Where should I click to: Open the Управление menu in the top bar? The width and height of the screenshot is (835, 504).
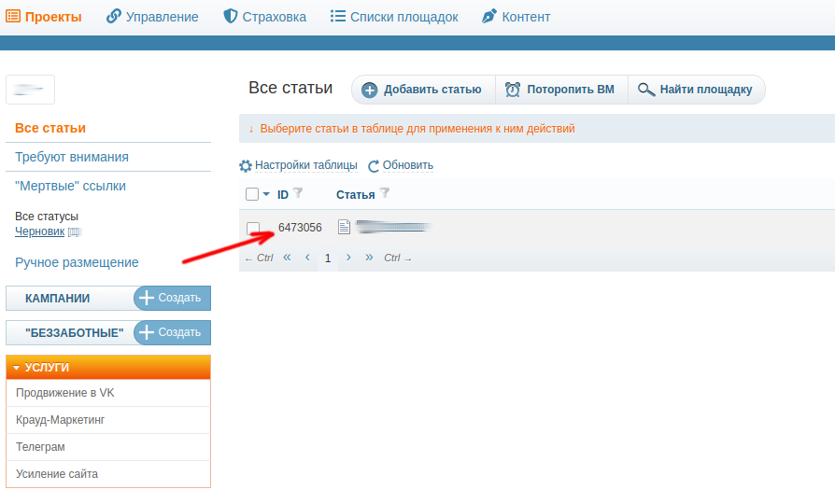click(152, 17)
